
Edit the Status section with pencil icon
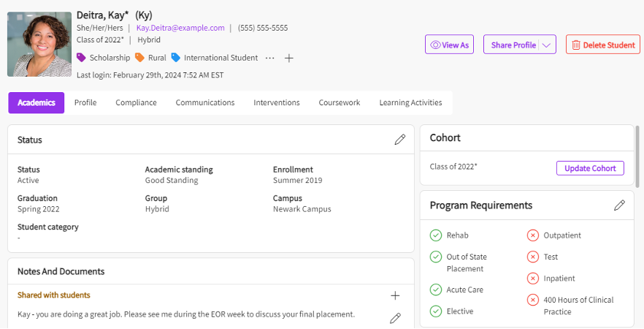399,140
